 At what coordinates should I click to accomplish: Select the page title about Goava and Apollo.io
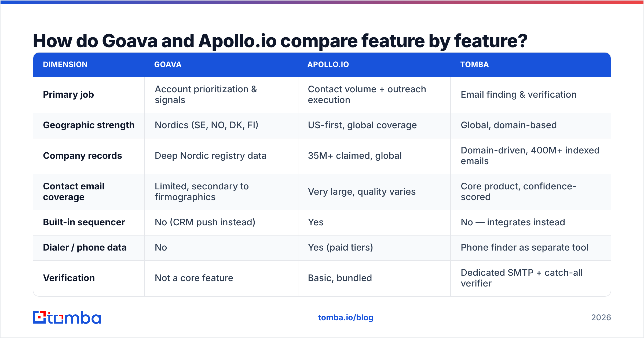tap(280, 41)
